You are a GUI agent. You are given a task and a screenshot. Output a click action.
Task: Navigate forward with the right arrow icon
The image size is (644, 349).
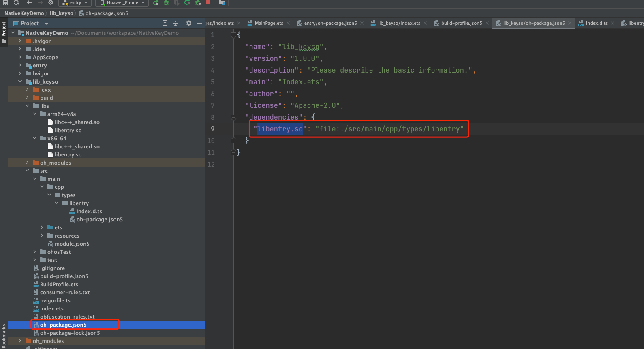(40, 2)
